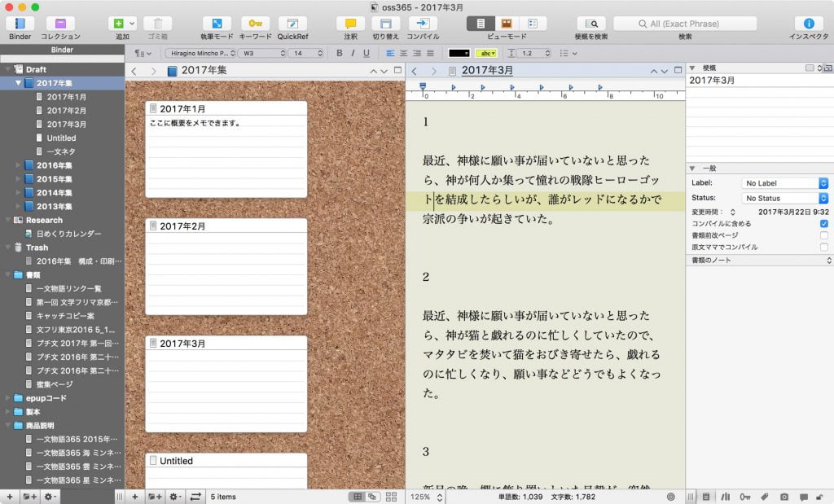Screen dimensions: 834x504
Task: Expand the epupコード folder
Action: (x=7, y=398)
